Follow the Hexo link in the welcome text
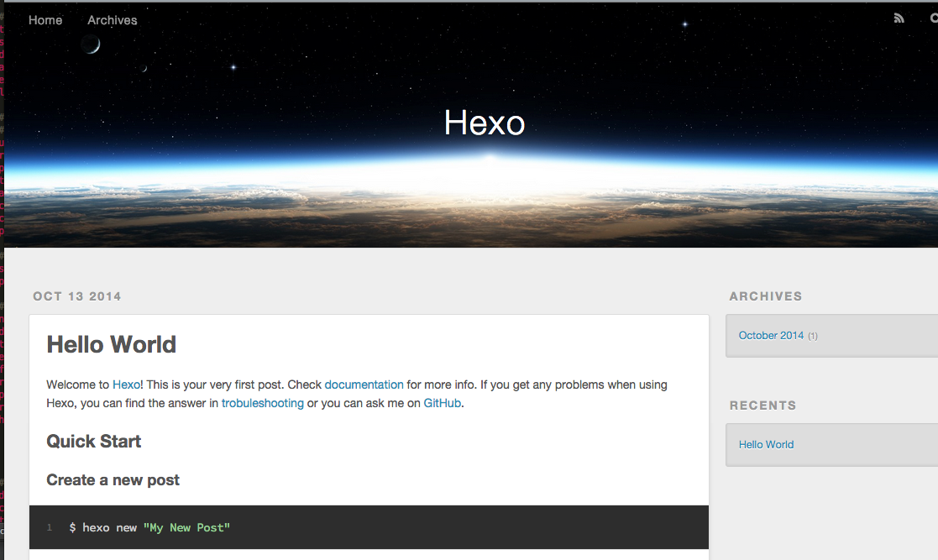 click(126, 385)
